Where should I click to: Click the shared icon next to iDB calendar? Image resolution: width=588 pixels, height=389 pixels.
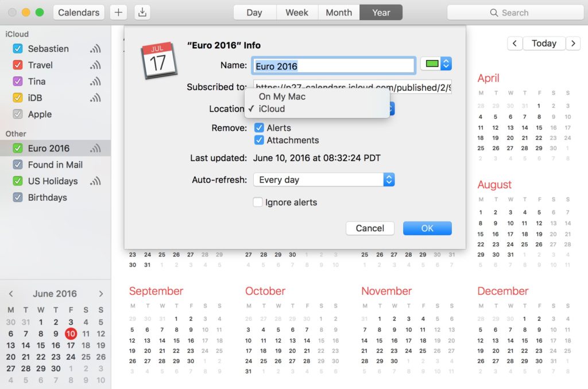95,98
